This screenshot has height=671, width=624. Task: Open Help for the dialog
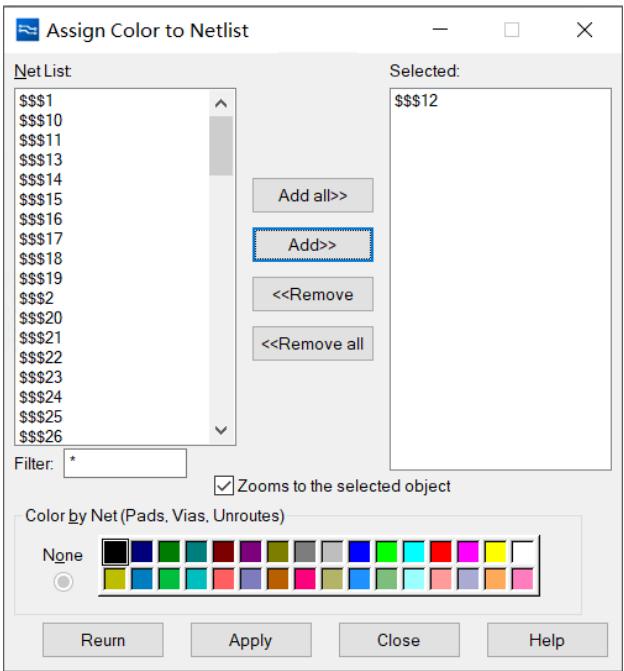(546, 640)
